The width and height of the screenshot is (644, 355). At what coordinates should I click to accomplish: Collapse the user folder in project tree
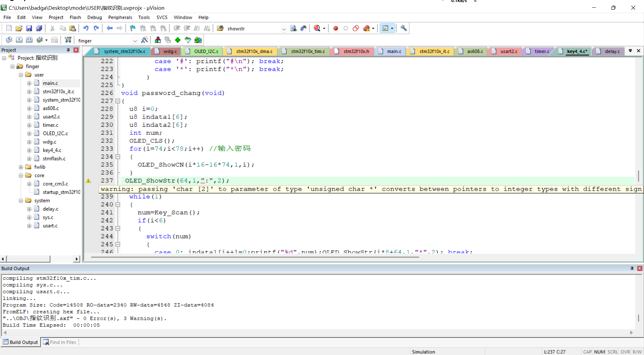(x=21, y=75)
